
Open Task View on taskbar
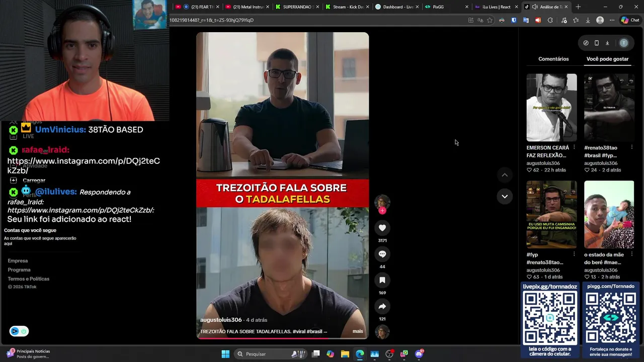(315, 354)
